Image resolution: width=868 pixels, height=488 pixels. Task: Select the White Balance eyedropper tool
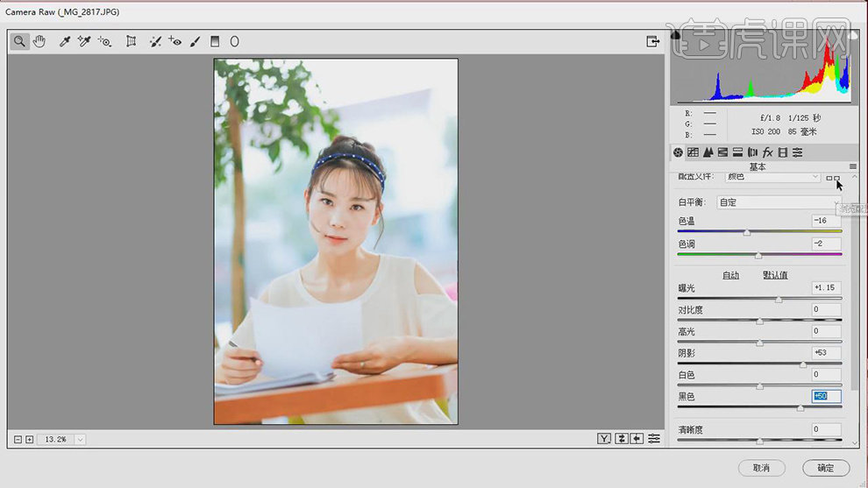[65, 41]
